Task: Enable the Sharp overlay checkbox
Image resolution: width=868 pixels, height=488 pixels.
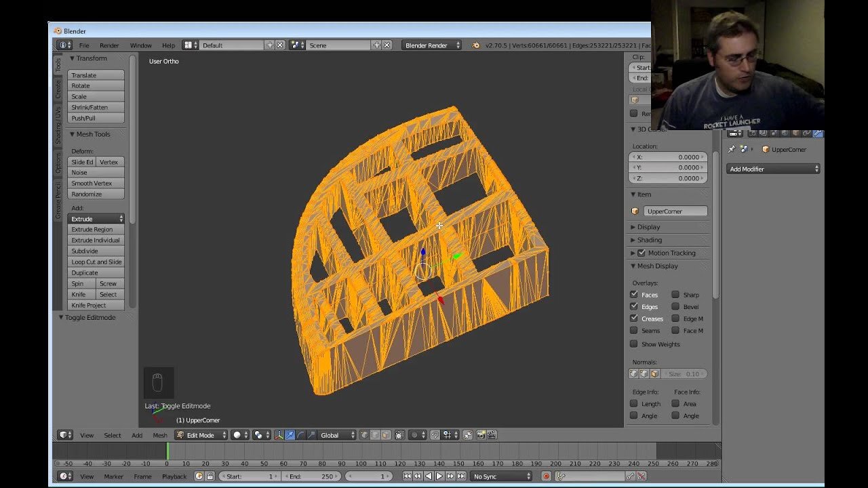Action: point(675,295)
